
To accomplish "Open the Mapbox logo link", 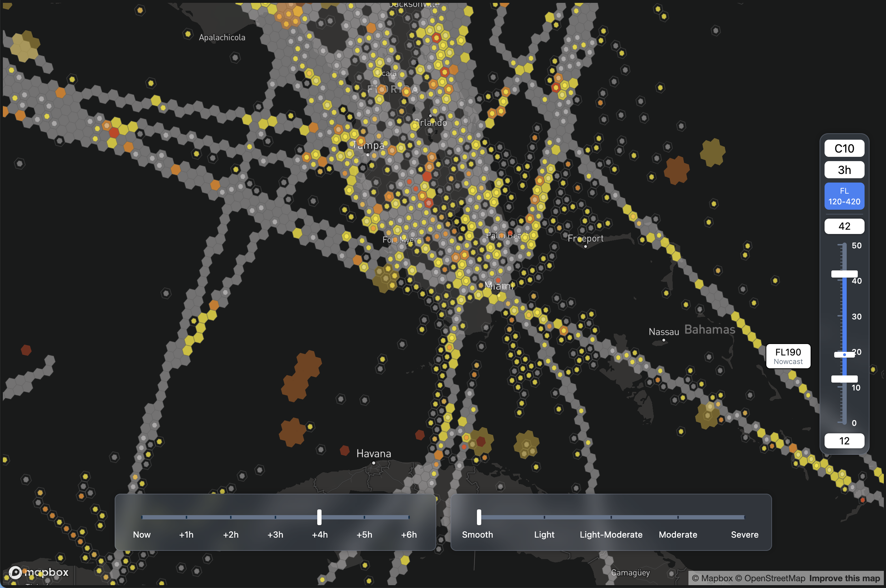I will tap(39, 572).
